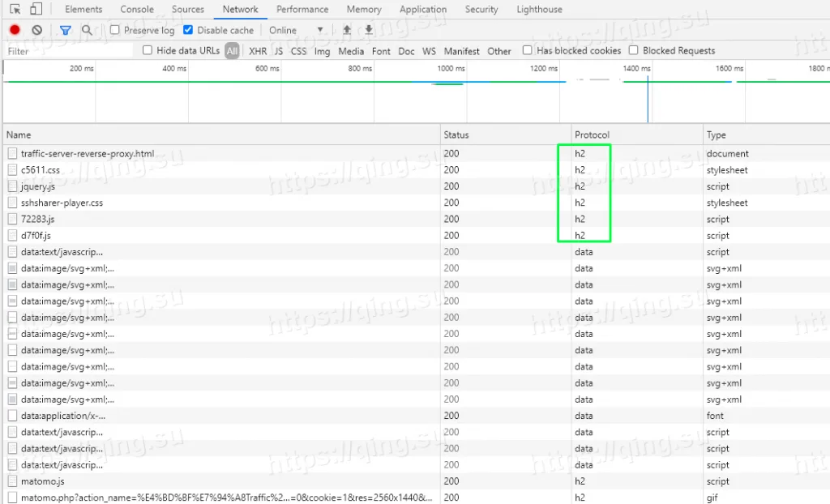Open the Online throttling dropdown
Screen dimensions: 830x504
(x=297, y=30)
